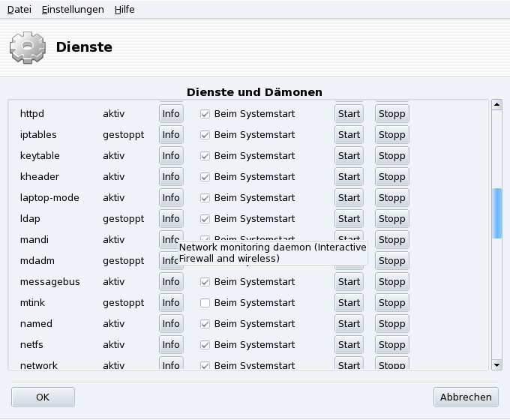Stop the keytable service
510x420 pixels.
392,156
